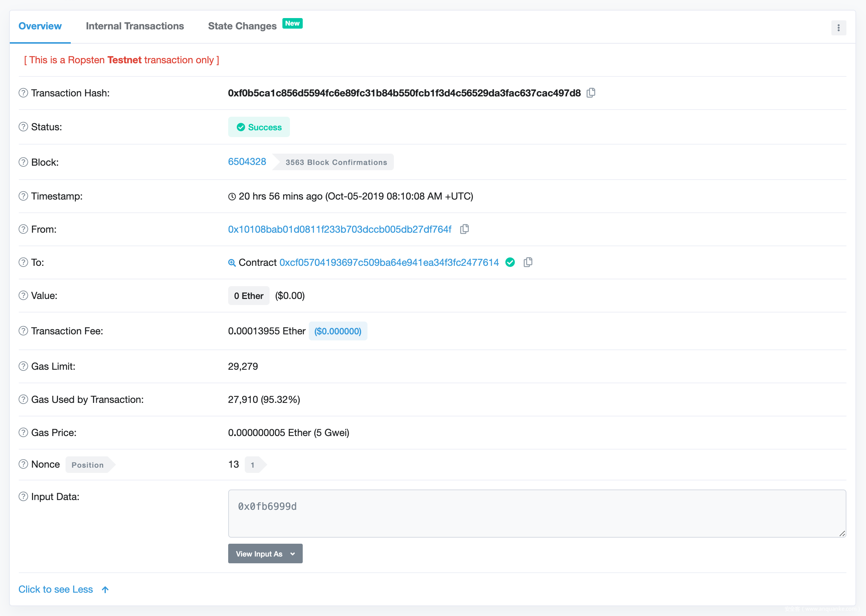Copy the To contract address icon
Viewport: 866px width, 616px height.
point(528,262)
